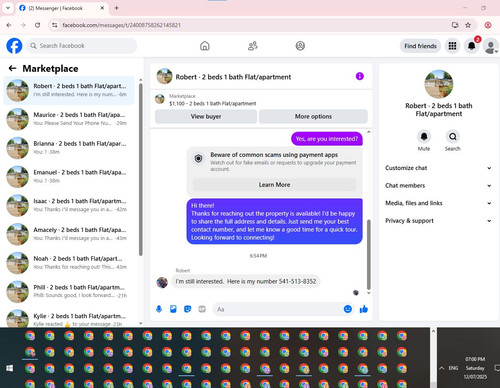
Task: Choose a sticker icon
Action: pyautogui.click(x=188, y=309)
